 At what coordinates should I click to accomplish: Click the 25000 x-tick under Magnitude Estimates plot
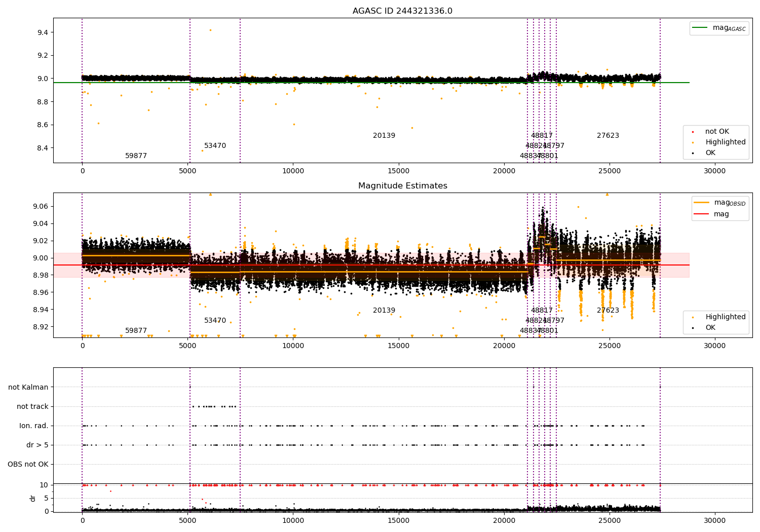(x=609, y=346)
